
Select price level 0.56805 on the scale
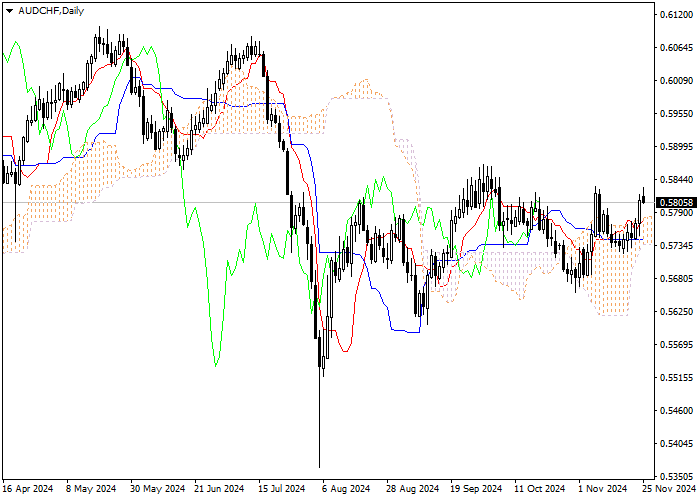pyautogui.click(x=677, y=279)
